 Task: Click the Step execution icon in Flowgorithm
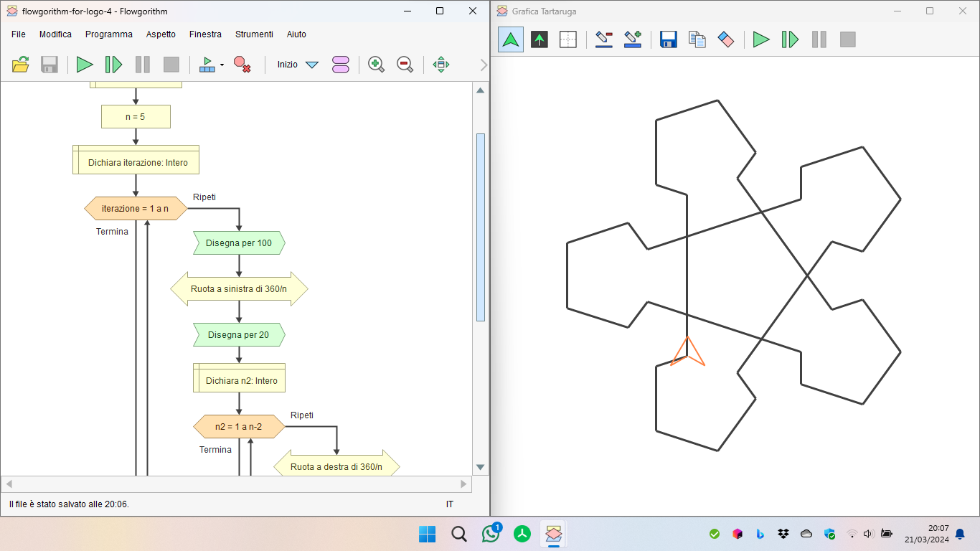[x=113, y=65]
